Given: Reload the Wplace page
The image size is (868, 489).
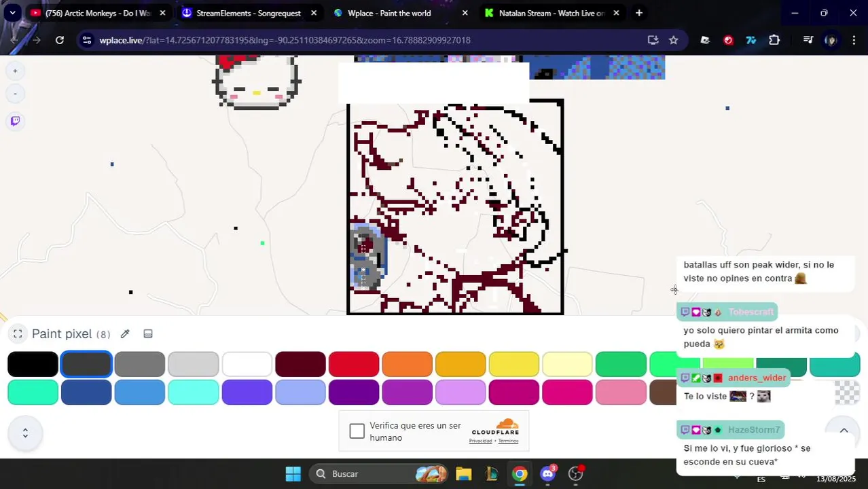Looking at the screenshot, I should (x=60, y=40).
